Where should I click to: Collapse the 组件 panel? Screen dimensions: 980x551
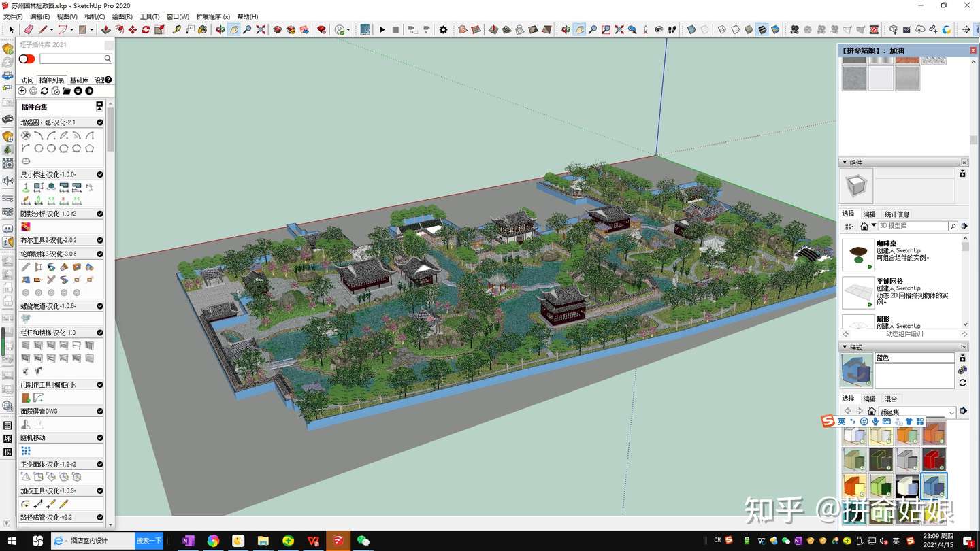[x=845, y=163]
